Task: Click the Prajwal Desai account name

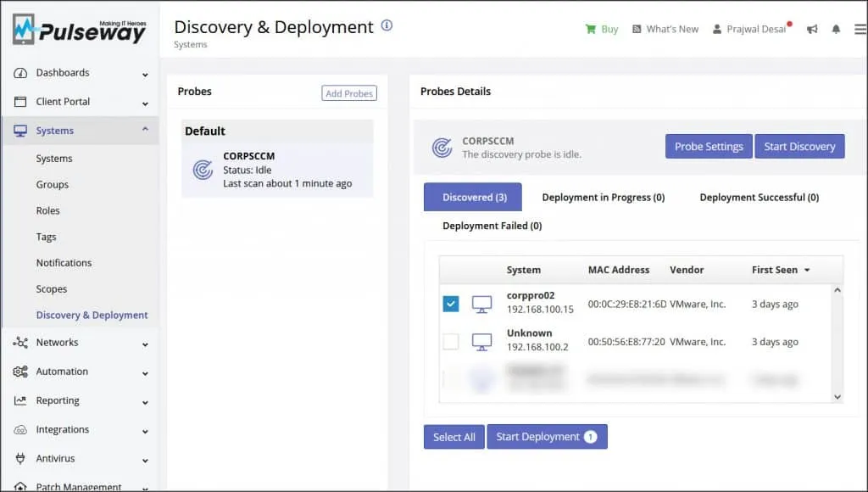Action: 756,29
